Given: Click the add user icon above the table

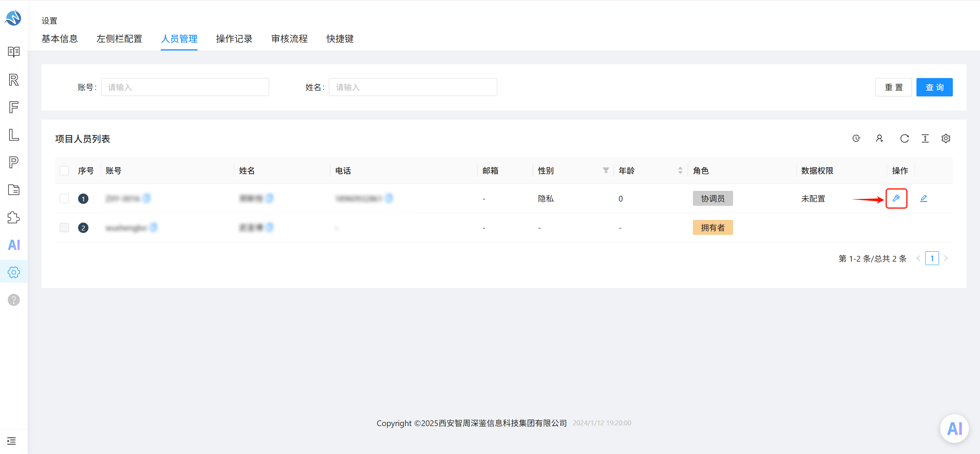Looking at the screenshot, I should point(880,138).
